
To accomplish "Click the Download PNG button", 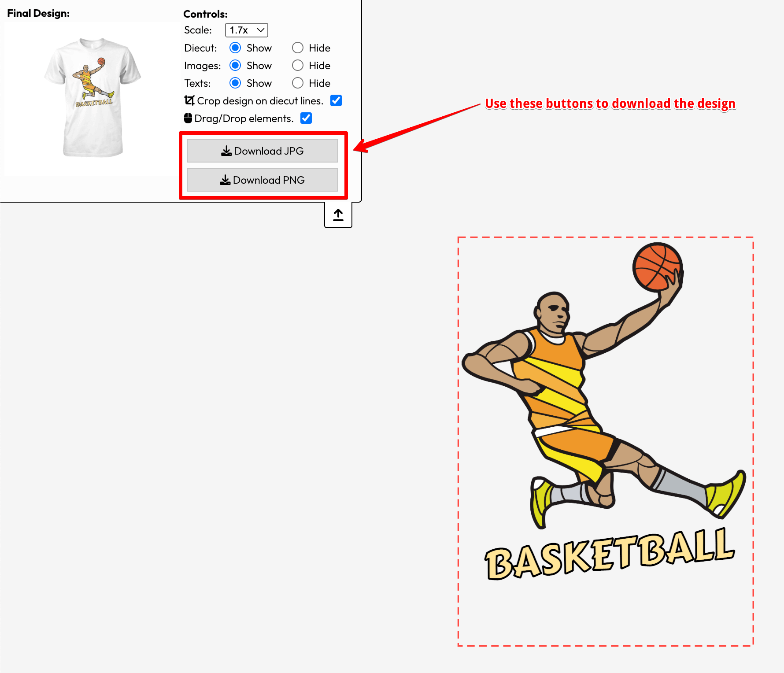I will (263, 180).
